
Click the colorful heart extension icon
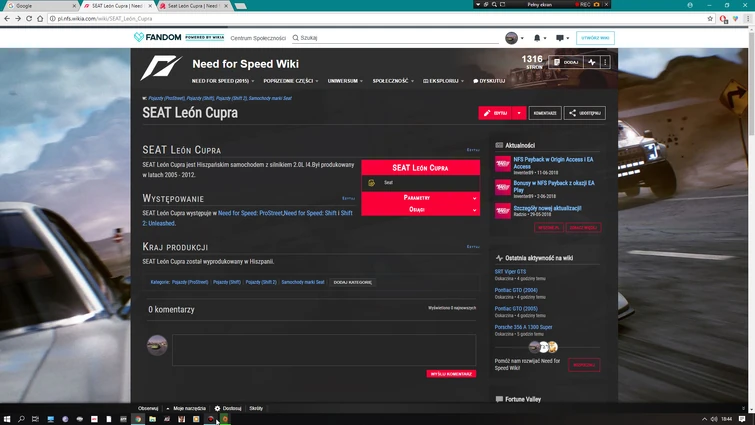tap(735, 19)
